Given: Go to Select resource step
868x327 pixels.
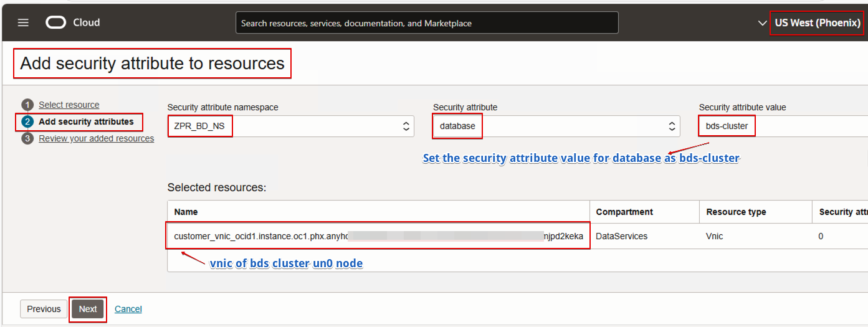Looking at the screenshot, I should [x=69, y=105].
